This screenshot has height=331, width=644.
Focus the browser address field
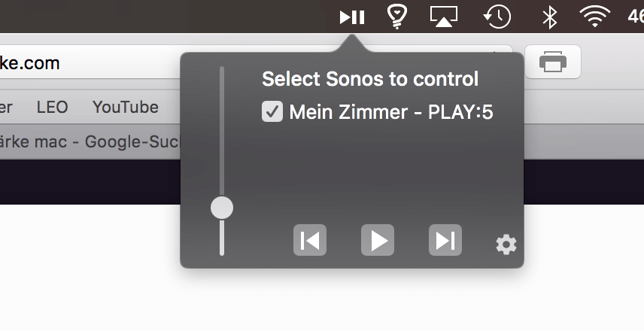coord(90,62)
